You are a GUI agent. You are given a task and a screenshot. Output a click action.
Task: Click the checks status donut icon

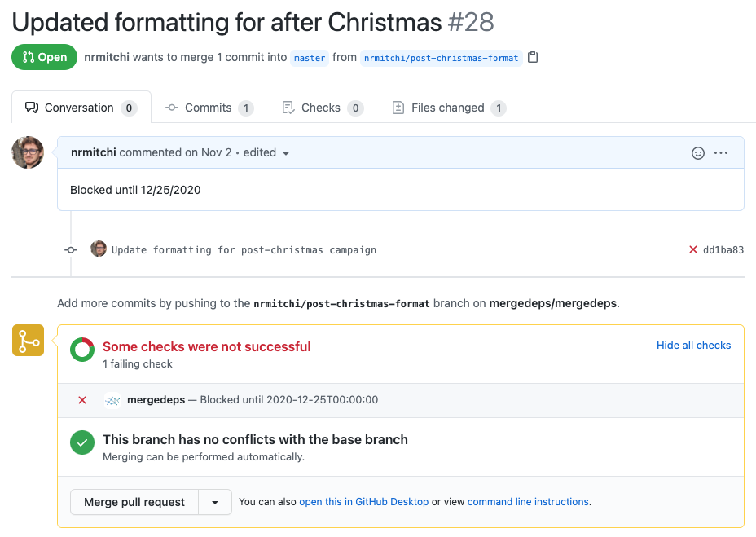pyautogui.click(x=82, y=350)
